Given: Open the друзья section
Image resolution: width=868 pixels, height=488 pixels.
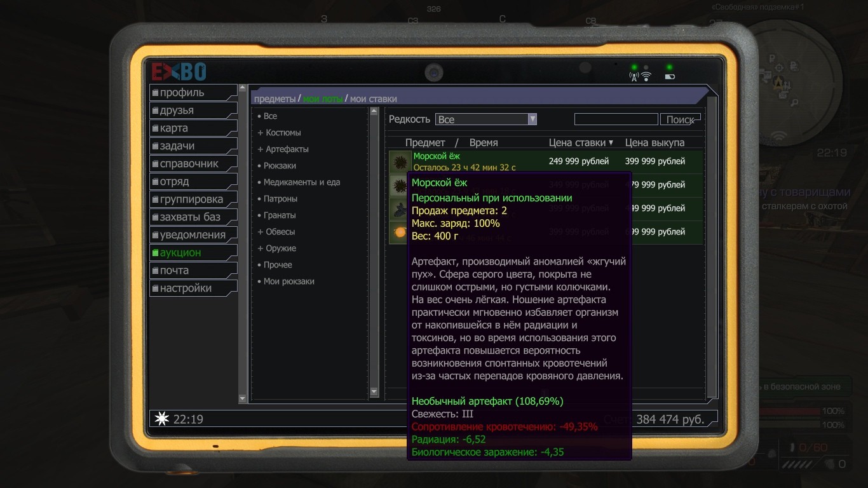Looking at the screenshot, I should (x=193, y=111).
